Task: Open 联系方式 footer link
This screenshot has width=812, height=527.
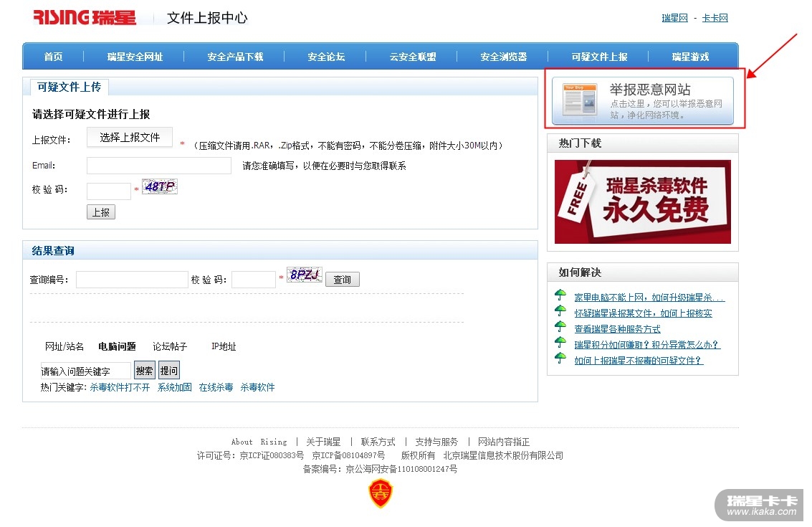Action: (x=378, y=442)
